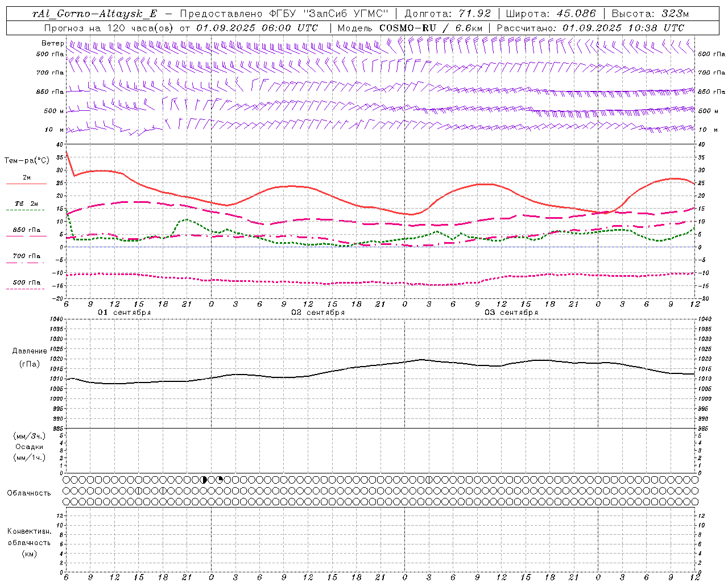Screen dimensions: 728x582
Task: Click the Конвективн. convective cloud label
Action: 29,531
